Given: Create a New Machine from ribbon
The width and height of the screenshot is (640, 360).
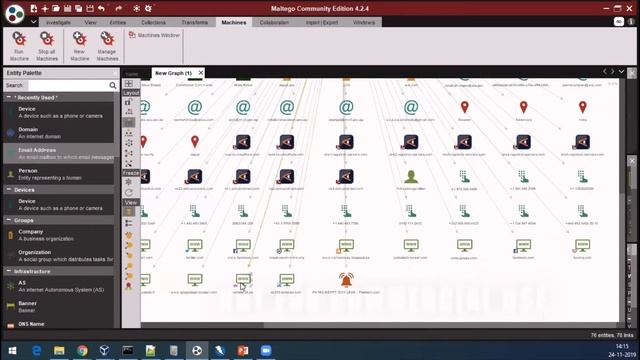Looking at the screenshot, I should tap(80, 46).
